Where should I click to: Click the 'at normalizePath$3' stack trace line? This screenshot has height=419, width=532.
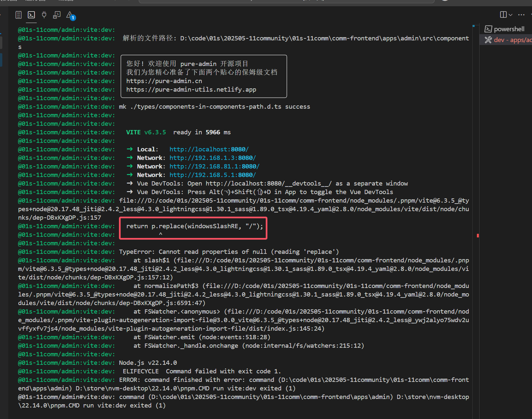click(x=243, y=295)
